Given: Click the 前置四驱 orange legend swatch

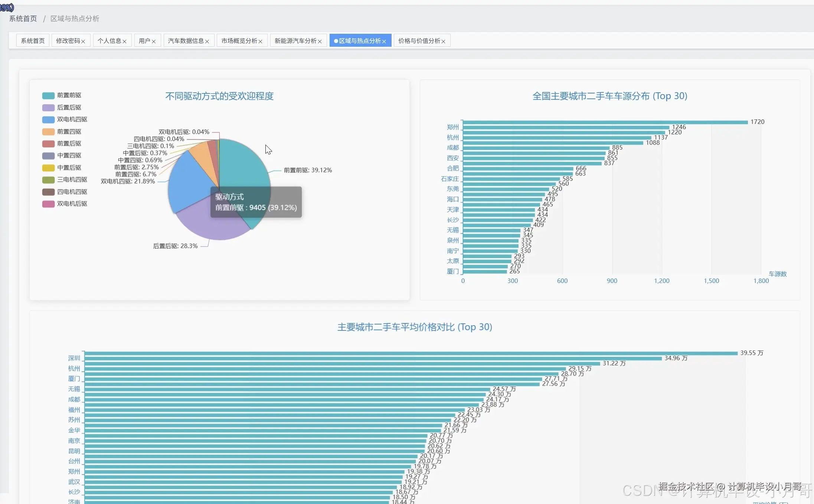Looking at the screenshot, I should tap(48, 132).
